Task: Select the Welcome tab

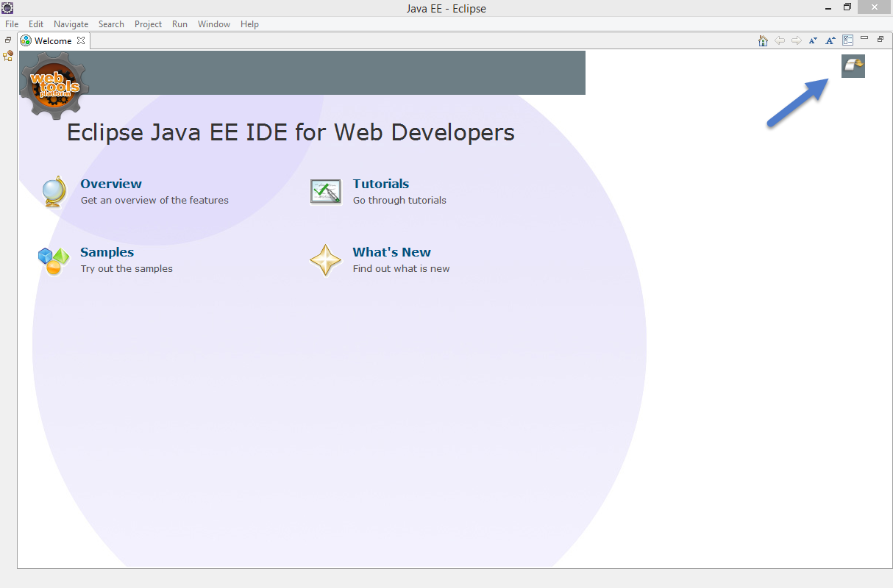Action: point(53,41)
